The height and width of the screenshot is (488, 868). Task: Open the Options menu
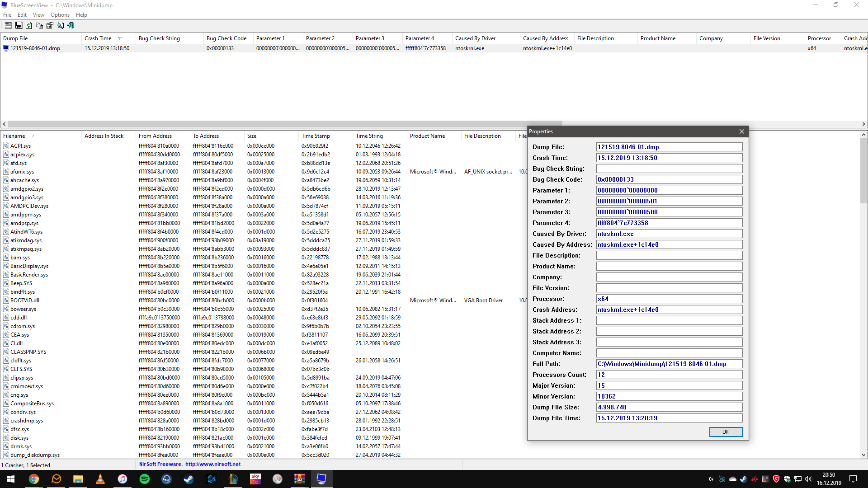pyautogui.click(x=60, y=15)
